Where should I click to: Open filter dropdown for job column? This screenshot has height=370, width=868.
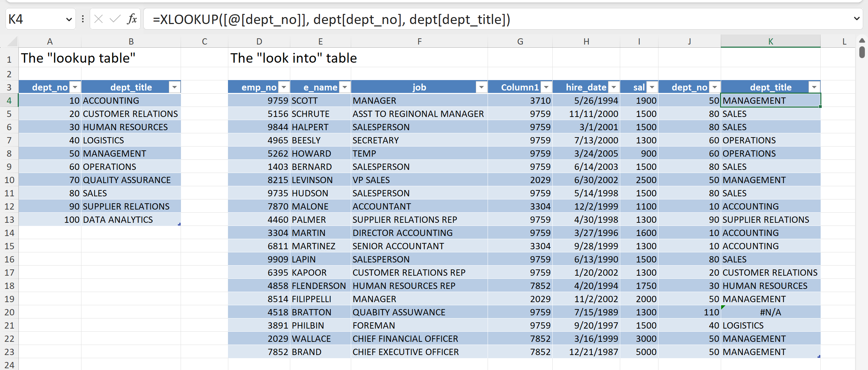(481, 87)
